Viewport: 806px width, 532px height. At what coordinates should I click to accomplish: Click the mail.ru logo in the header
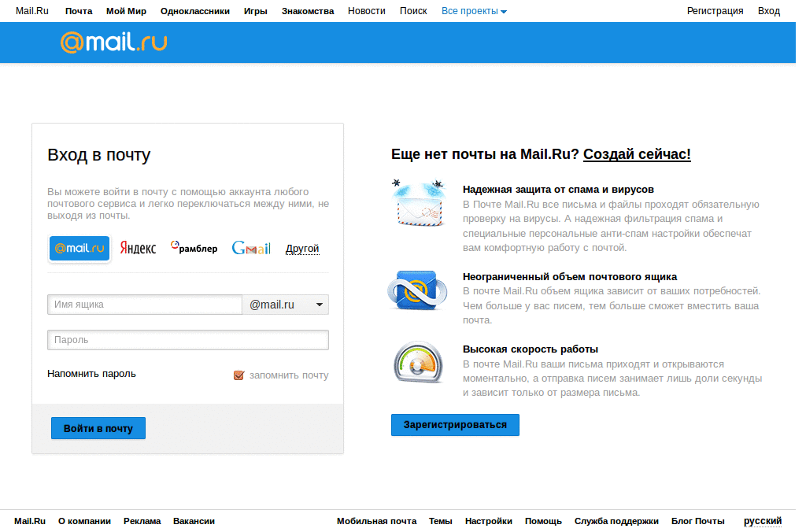pos(113,42)
